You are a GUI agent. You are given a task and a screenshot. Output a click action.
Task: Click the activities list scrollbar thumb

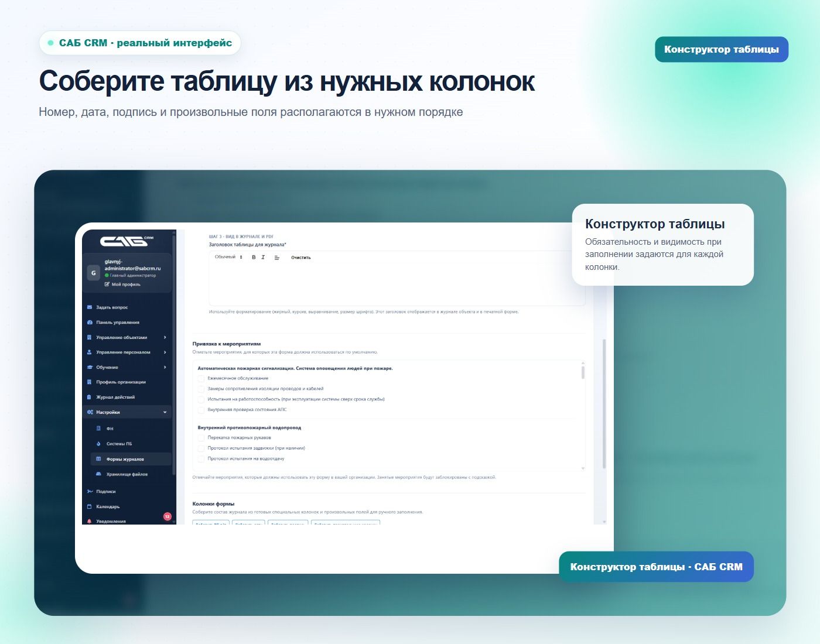tap(583, 372)
